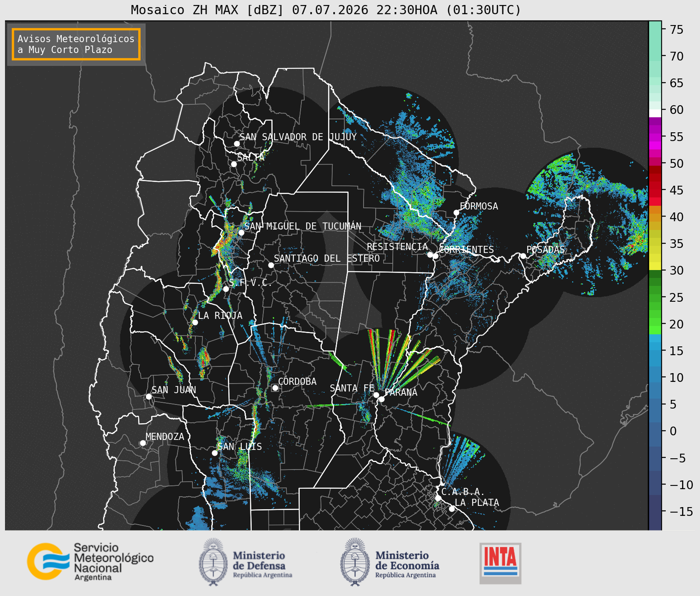The width and height of the screenshot is (700, 596).
Task: Select the Córdoba city marker
Action: click(x=275, y=388)
